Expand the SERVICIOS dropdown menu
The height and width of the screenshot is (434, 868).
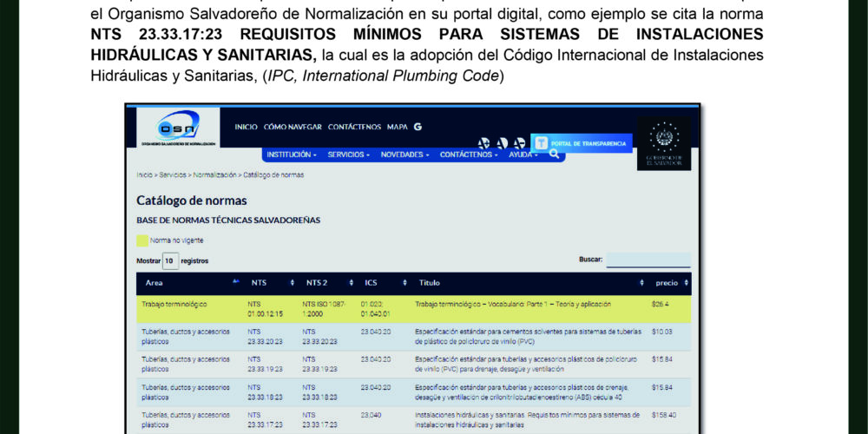(349, 155)
